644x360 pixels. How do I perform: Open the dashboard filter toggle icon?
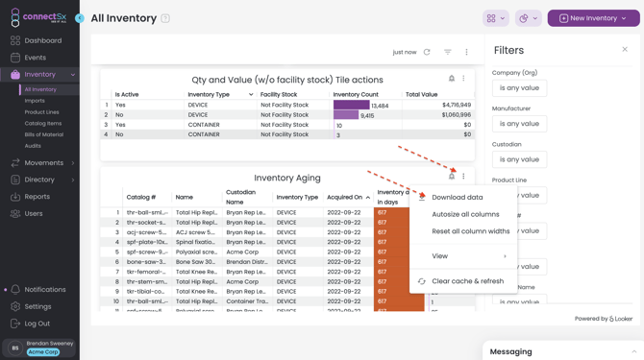click(x=448, y=52)
